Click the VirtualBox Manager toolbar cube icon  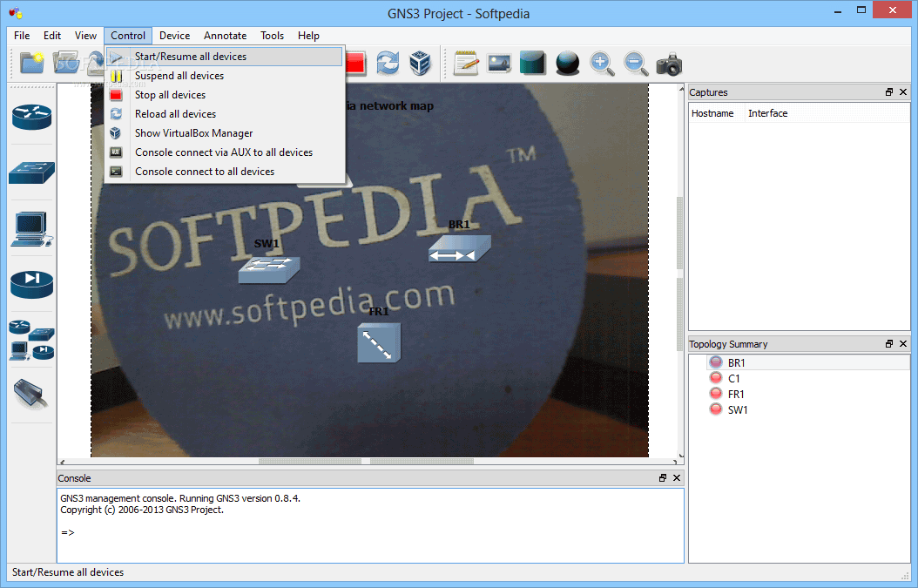421,64
